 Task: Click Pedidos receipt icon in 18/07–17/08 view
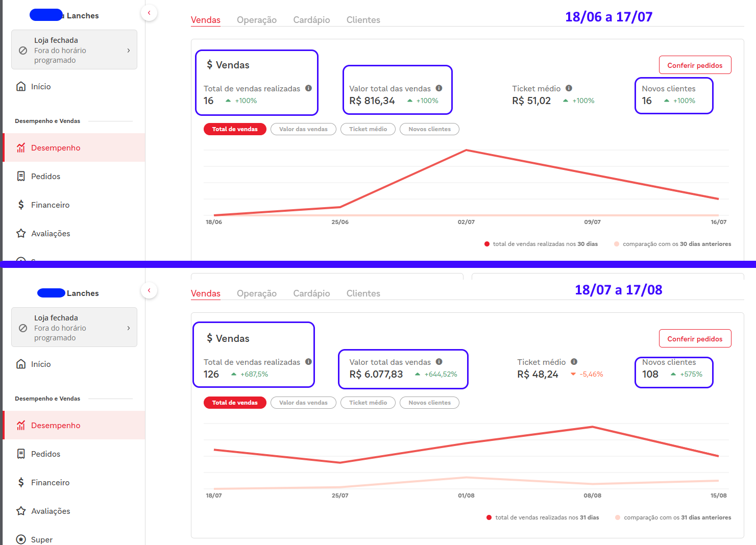point(21,454)
